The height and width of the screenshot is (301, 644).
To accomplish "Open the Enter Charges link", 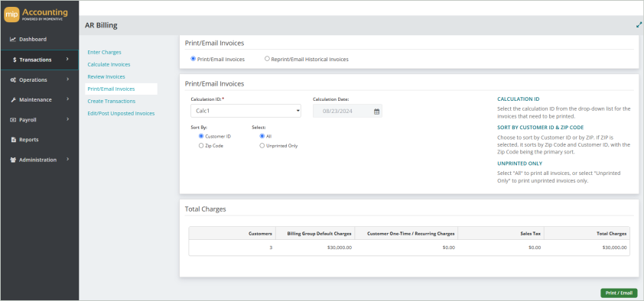I will pos(104,53).
